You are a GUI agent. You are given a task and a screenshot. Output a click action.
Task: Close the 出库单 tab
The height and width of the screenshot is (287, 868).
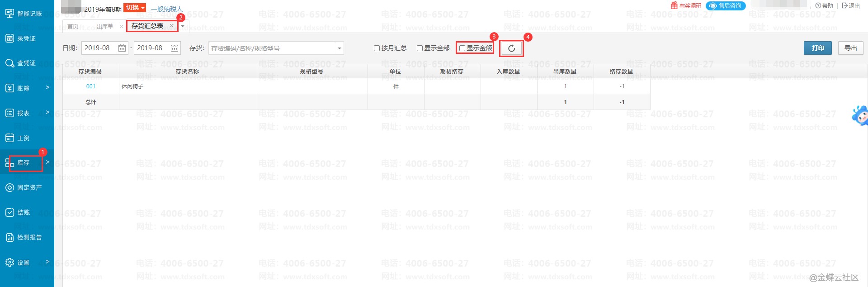coord(121,27)
